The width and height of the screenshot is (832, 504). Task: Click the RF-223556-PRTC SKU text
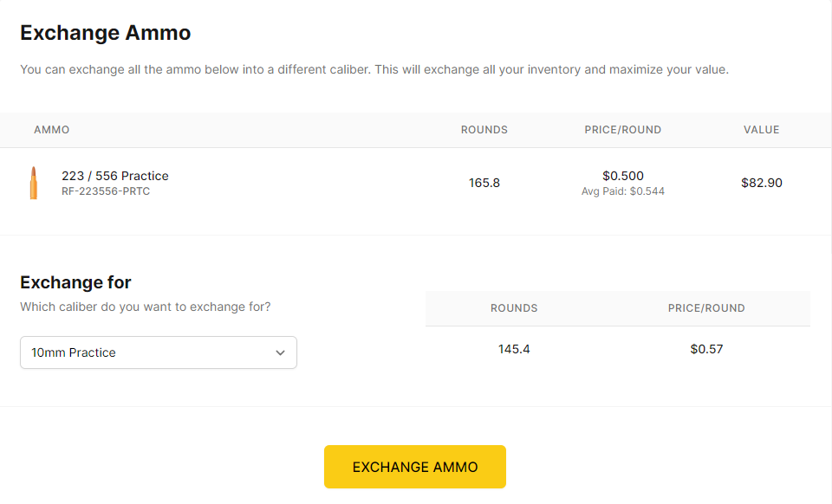tap(106, 191)
